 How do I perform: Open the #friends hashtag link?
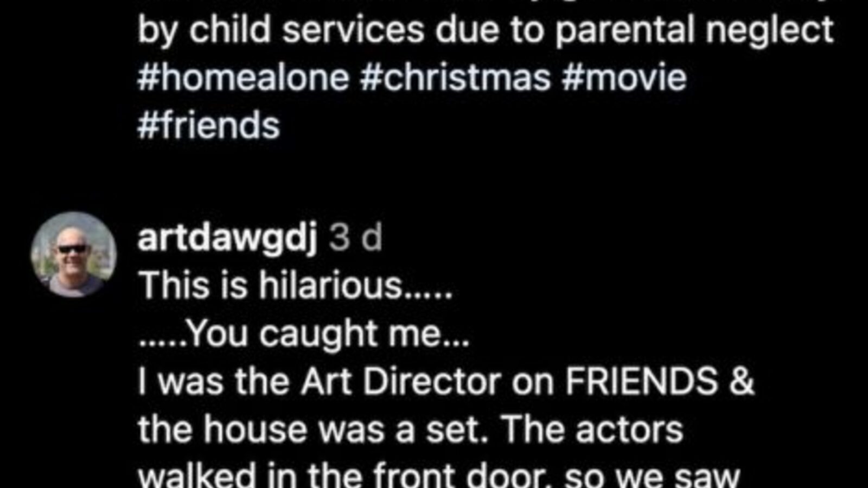pos(209,126)
